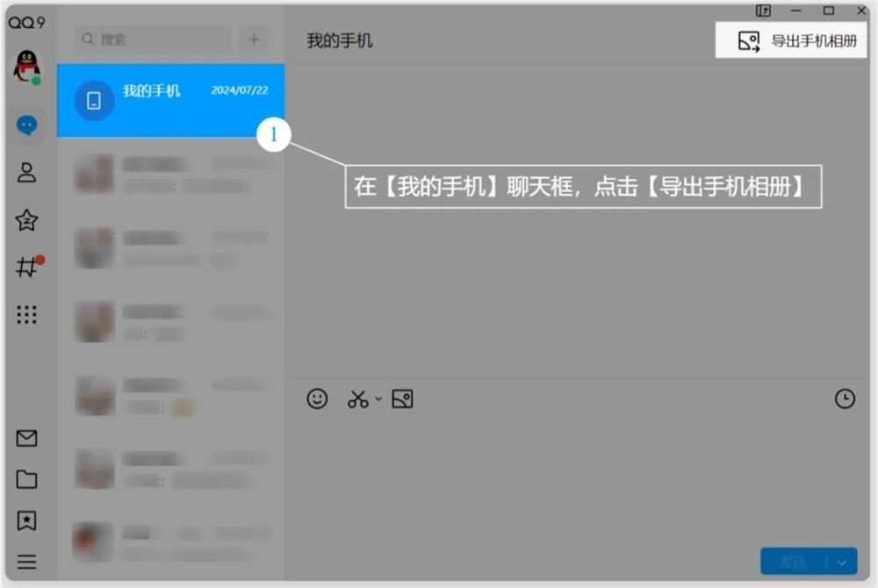The height and width of the screenshot is (588, 878).
Task: Open chat history via the clock icon
Action: [x=845, y=399]
